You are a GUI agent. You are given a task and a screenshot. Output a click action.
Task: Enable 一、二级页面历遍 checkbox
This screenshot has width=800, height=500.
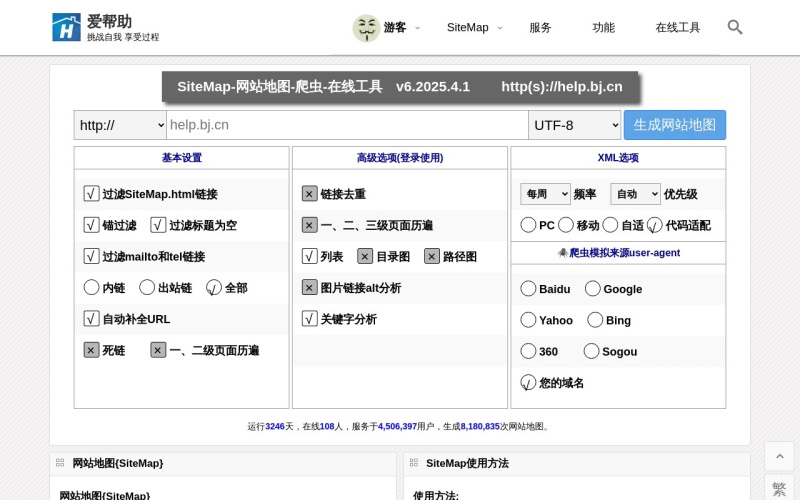point(158,350)
